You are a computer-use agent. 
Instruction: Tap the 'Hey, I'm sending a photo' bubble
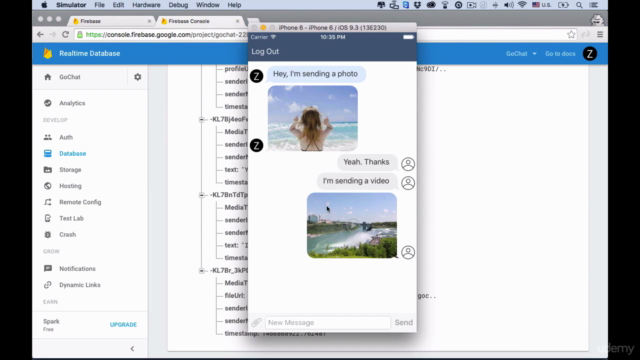pyautogui.click(x=316, y=74)
